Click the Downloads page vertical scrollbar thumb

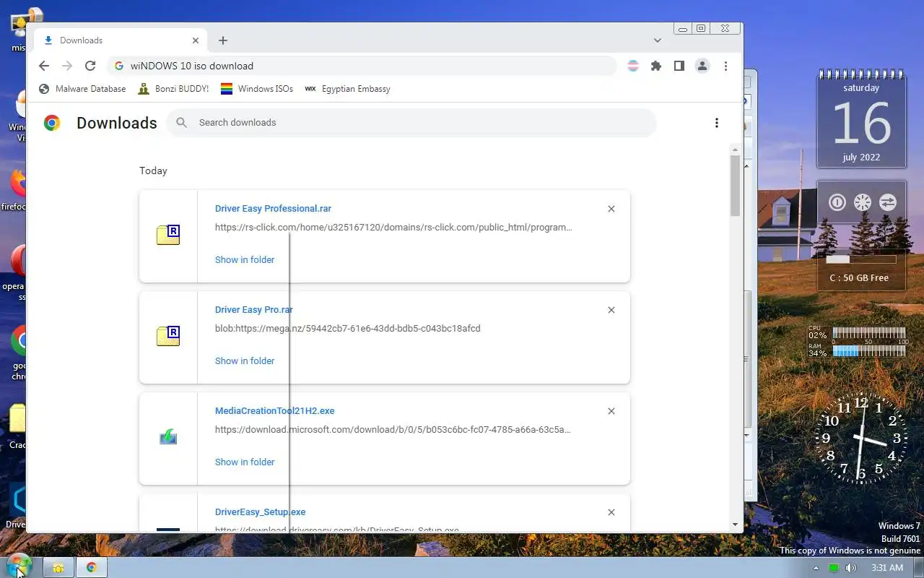pos(735,186)
